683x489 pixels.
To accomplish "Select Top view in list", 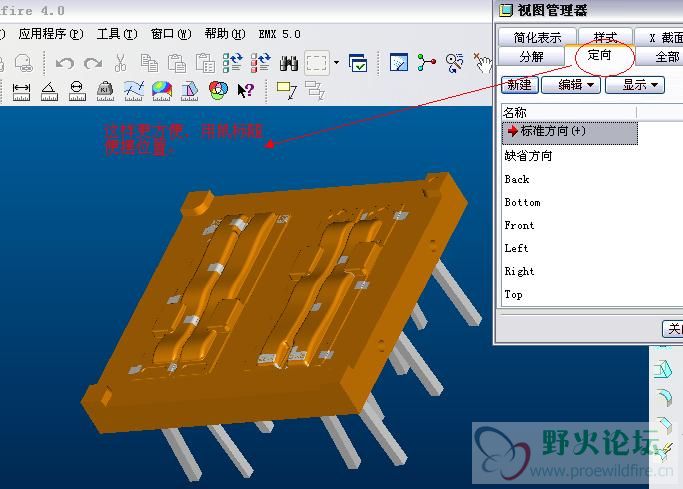I will coord(513,294).
